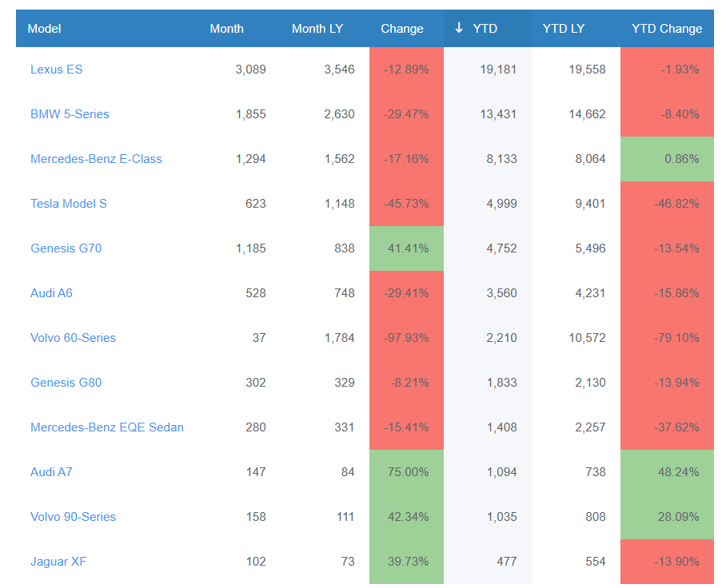Select the 39.73% change cell
The height and width of the screenshot is (588, 722).
(x=407, y=562)
